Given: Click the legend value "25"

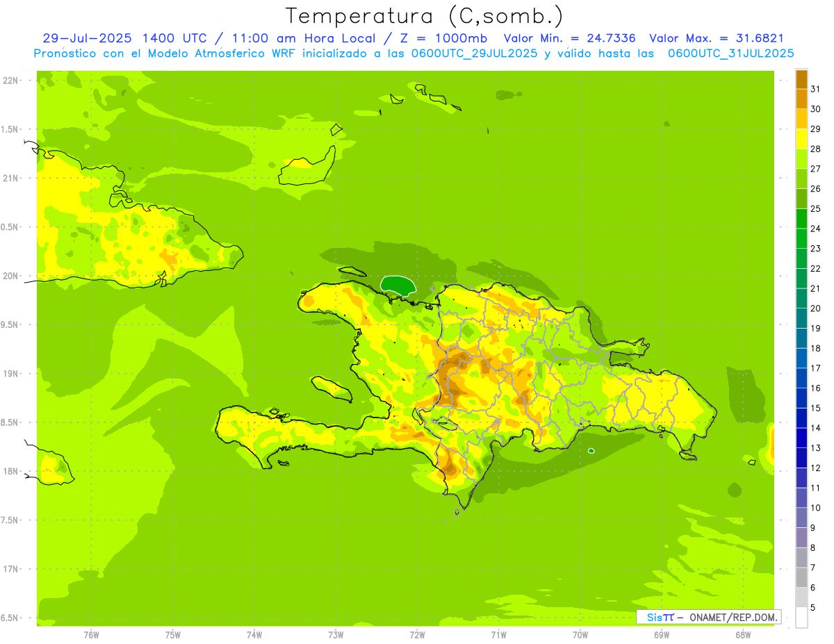Looking at the screenshot, I should click(x=815, y=208).
